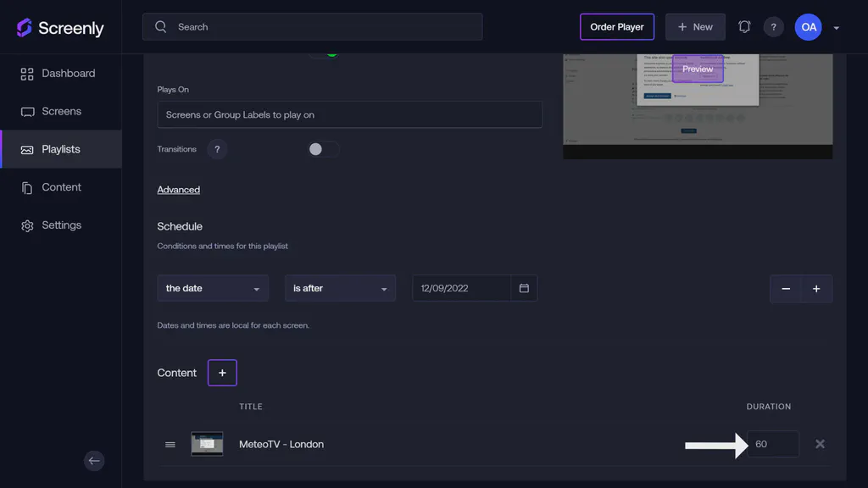Click the help question mark icon in the topbar
Viewport: 868px width, 488px height.
coord(773,26)
